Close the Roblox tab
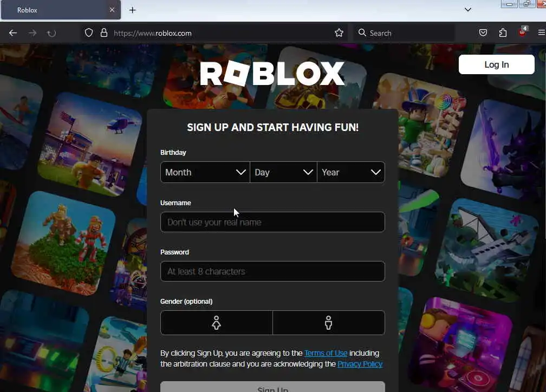 [112, 10]
